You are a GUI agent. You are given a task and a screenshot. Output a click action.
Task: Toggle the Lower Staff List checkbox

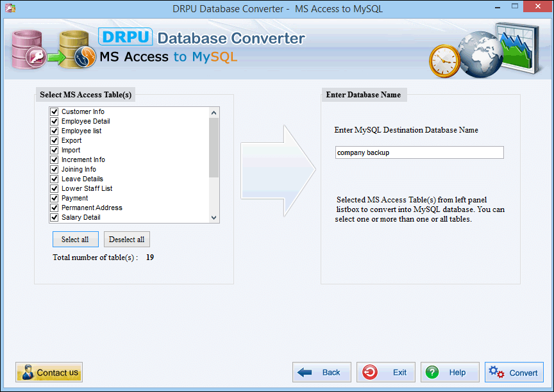[x=54, y=188]
